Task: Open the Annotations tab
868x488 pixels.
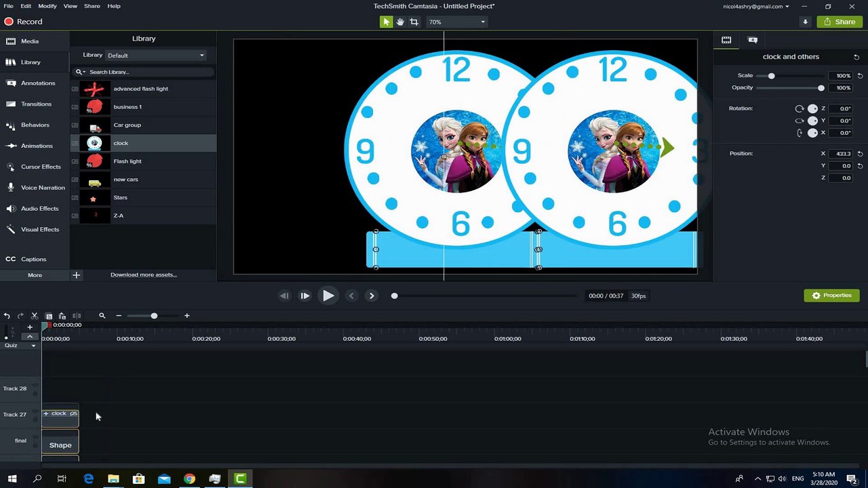Action: pyautogui.click(x=38, y=83)
